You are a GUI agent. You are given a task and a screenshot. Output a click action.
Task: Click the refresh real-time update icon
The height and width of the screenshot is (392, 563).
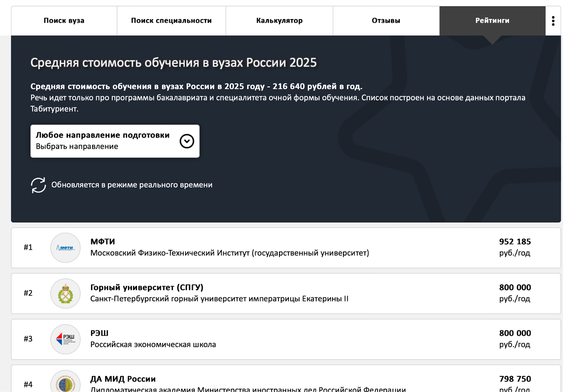38,185
